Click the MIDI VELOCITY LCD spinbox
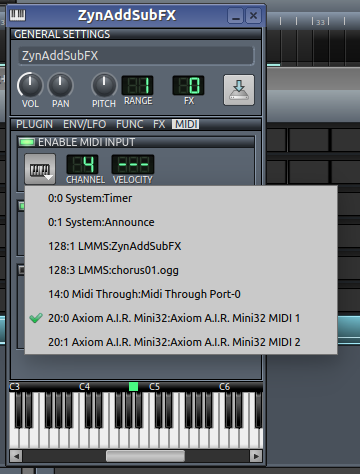The width and height of the screenshot is (360, 474). [133, 164]
